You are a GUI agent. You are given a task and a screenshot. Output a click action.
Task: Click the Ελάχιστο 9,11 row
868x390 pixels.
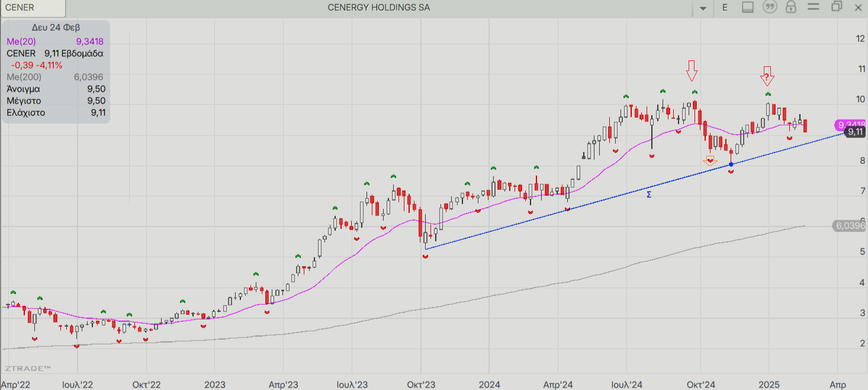[x=56, y=112]
